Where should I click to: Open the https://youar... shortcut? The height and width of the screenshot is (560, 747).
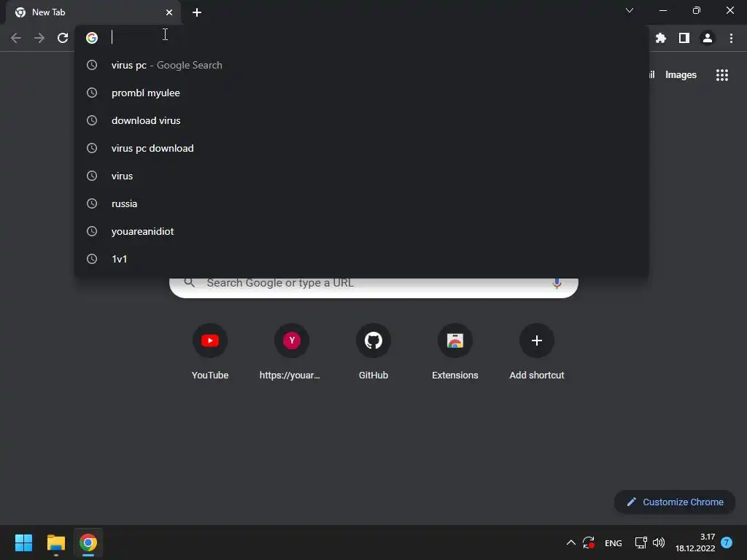coord(292,352)
